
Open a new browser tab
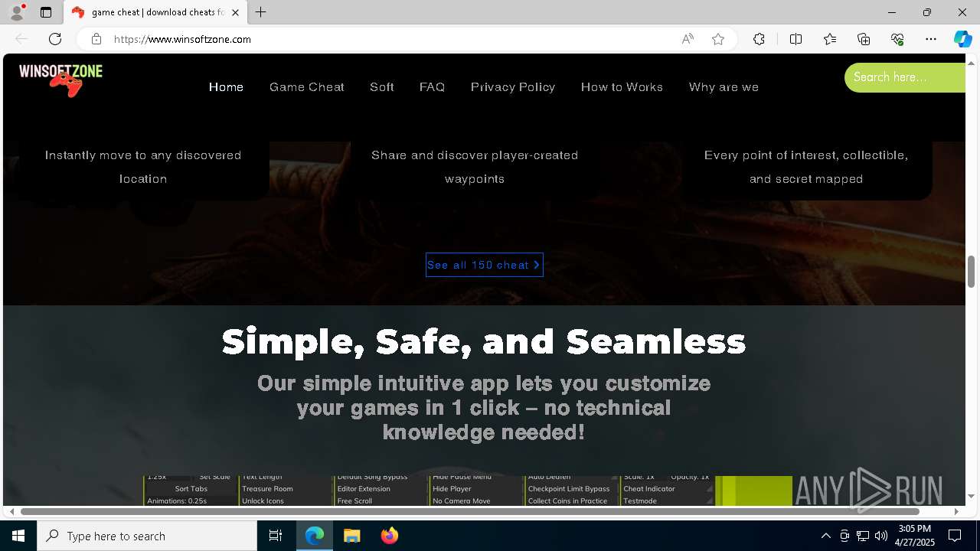coord(261,12)
